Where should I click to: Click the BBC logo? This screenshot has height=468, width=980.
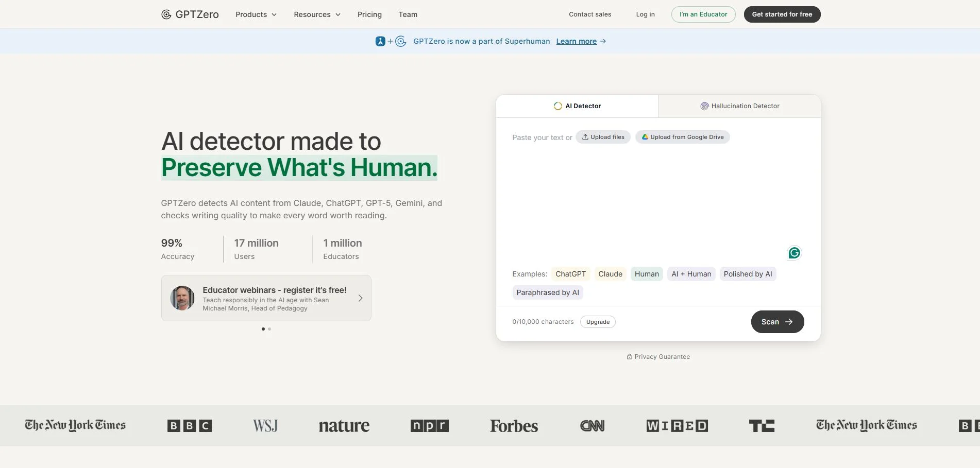tap(190, 426)
